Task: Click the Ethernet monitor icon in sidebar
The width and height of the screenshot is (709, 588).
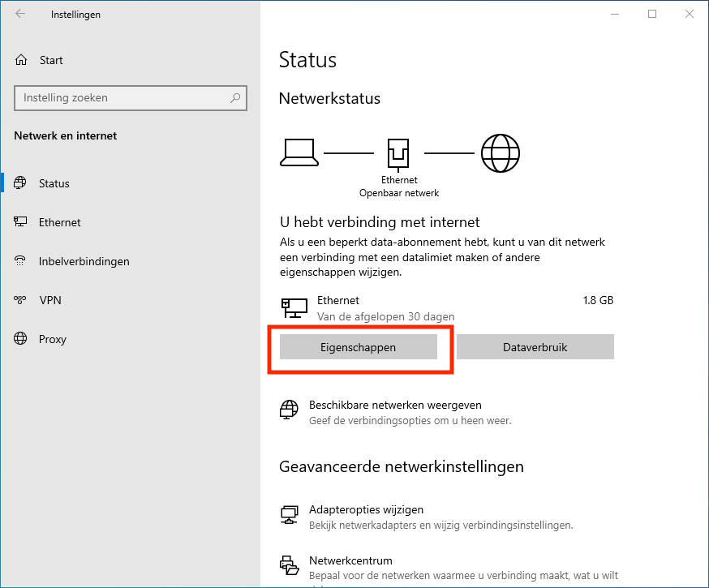Action: (x=21, y=222)
